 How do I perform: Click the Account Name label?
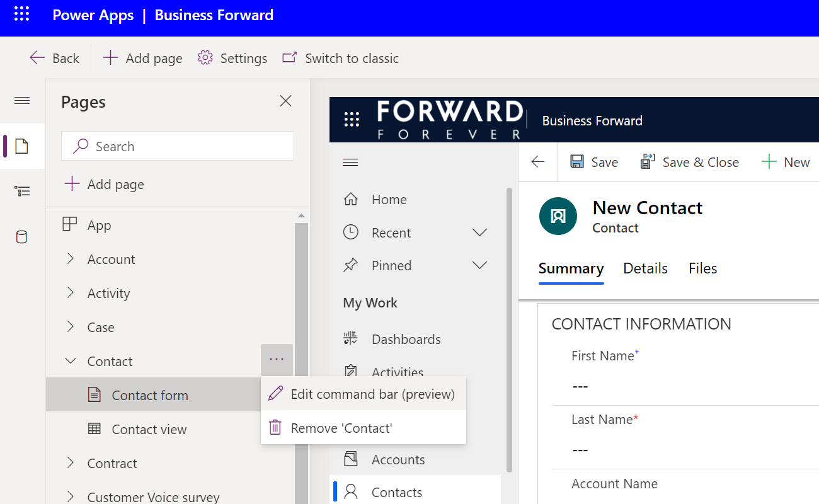click(x=614, y=483)
